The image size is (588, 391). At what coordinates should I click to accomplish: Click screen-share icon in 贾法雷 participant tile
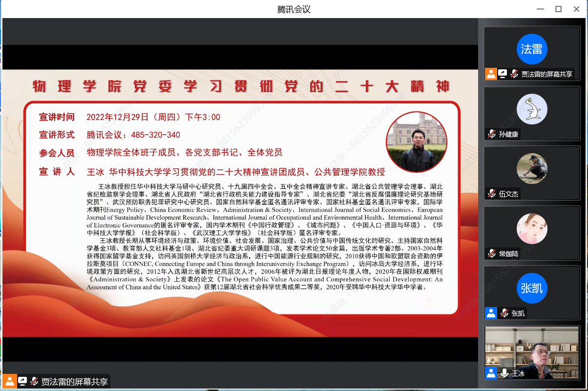click(x=503, y=74)
